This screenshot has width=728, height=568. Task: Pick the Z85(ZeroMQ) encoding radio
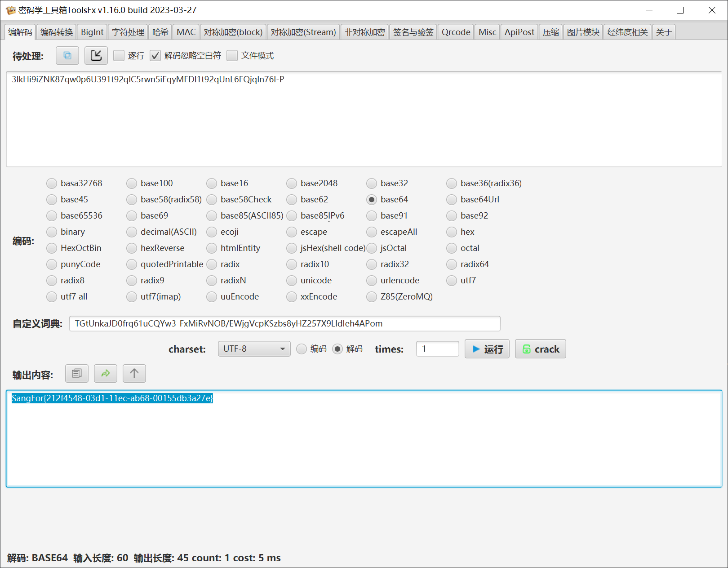(x=372, y=296)
